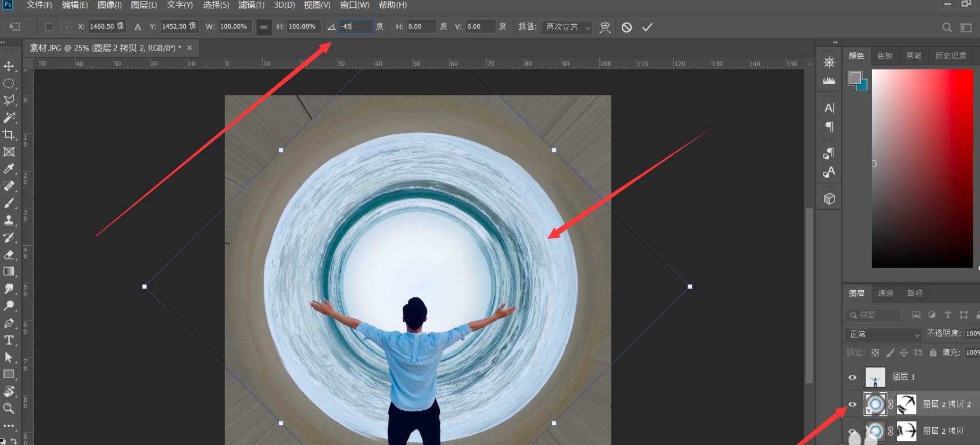This screenshot has height=445, width=980.
Task: Expand the layer type filter dropdown
Action: (x=873, y=315)
